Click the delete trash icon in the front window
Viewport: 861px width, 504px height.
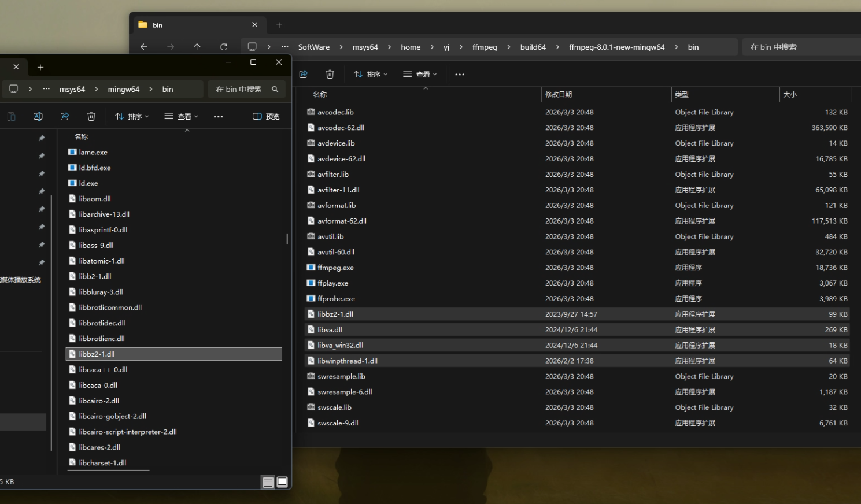(91, 116)
